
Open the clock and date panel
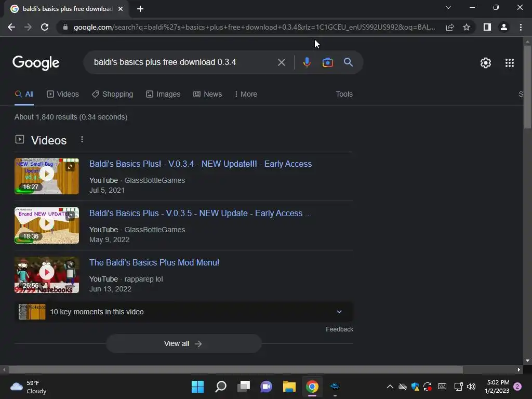coord(497,387)
